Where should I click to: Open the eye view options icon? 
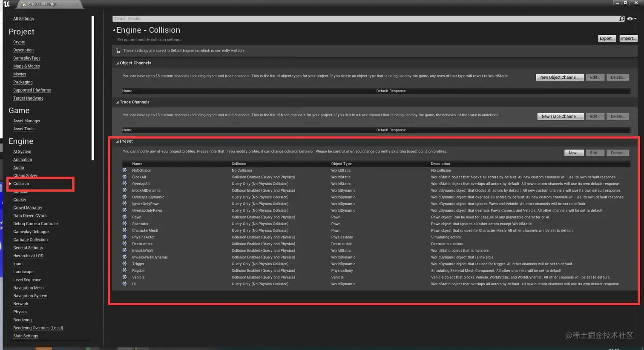(630, 19)
